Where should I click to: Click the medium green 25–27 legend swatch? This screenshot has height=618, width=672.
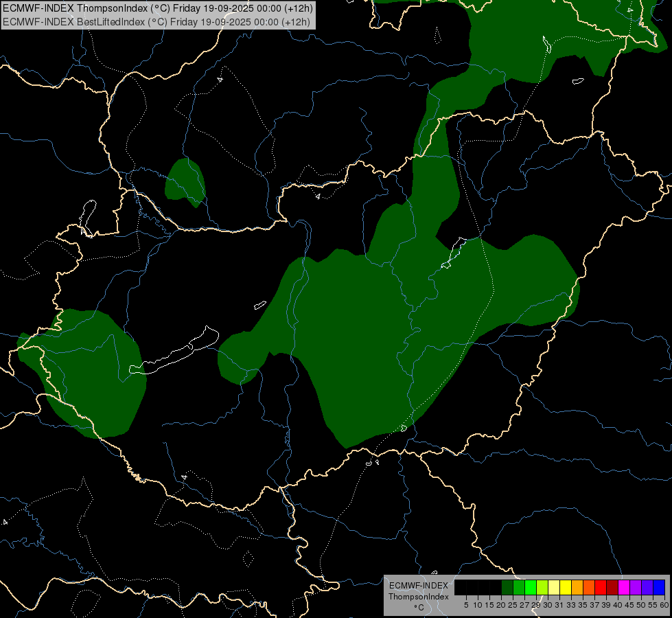(519, 587)
